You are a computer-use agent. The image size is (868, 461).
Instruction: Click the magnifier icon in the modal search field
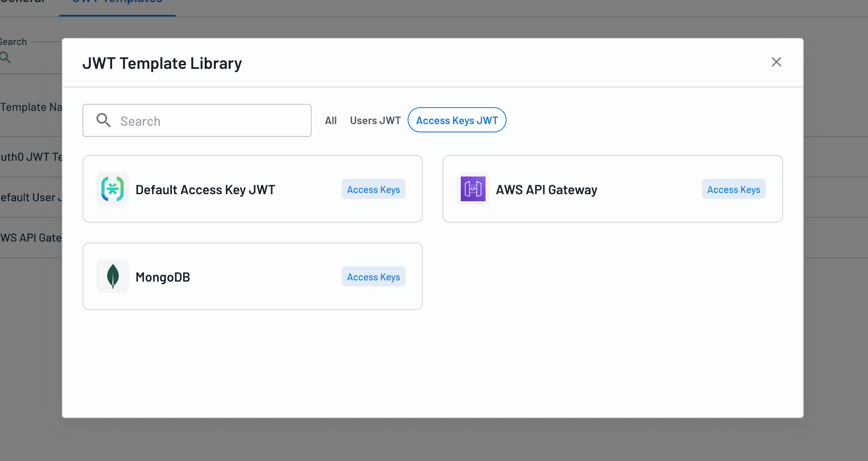pyautogui.click(x=103, y=120)
